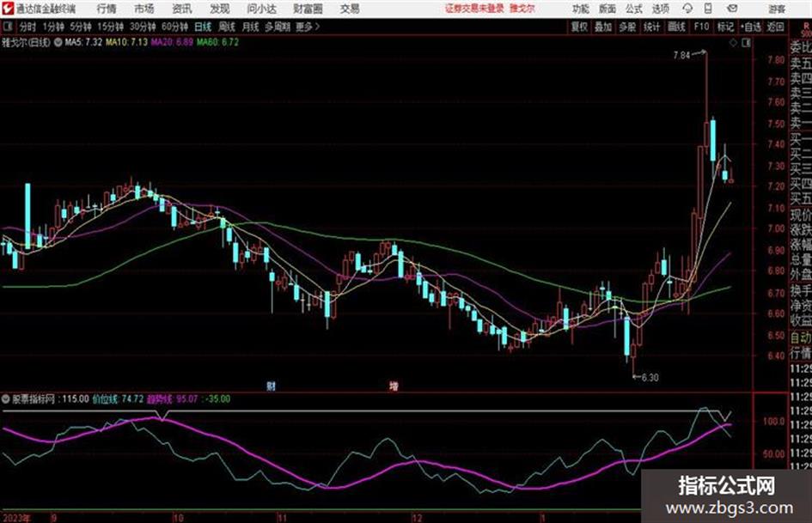Switch to the 30分钟 period tab
This screenshot has height=523, width=812.
point(143,27)
